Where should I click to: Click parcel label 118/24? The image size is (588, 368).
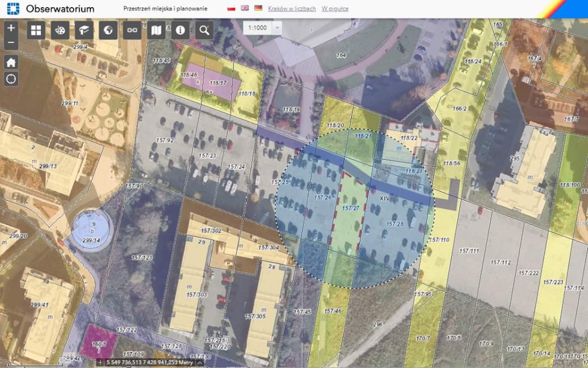(x=473, y=61)
